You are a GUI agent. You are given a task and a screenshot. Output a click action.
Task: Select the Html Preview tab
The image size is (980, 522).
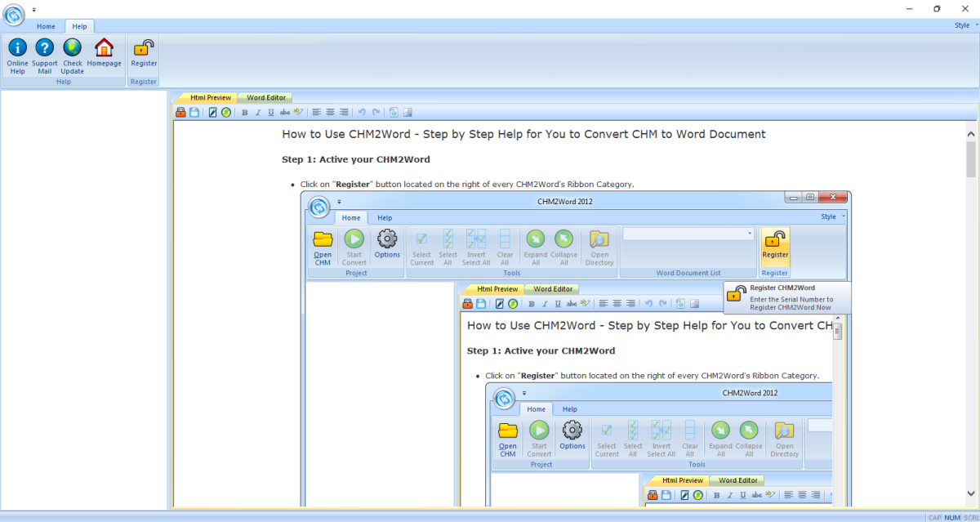[x=210, y=98]
